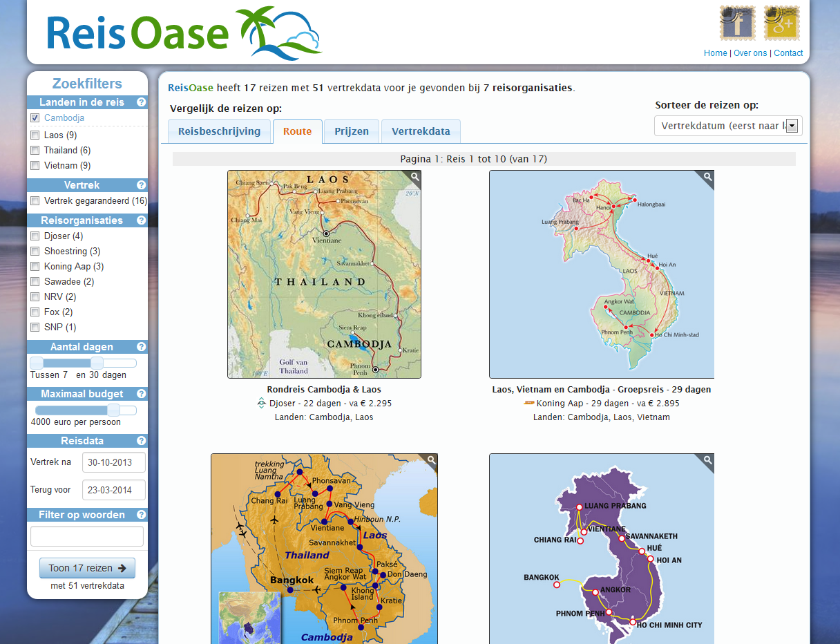Tick the Shoestring organisation checkbox

[35, 252]
